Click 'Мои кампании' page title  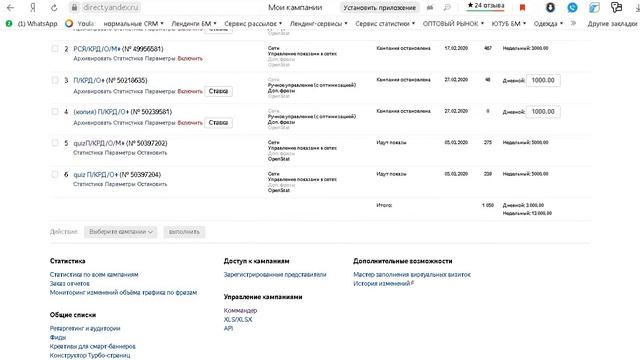(x=295, y=7)
